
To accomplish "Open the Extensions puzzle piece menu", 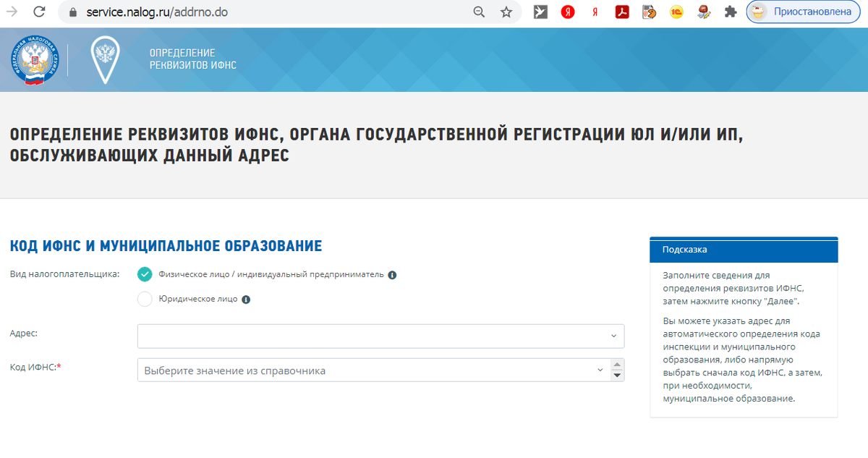I will point(731,12).
